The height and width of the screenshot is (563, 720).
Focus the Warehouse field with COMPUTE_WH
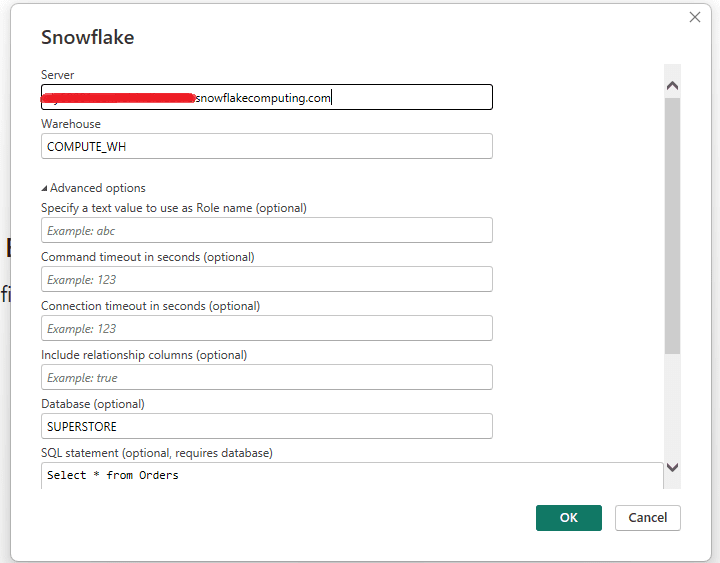pos(267,146)
